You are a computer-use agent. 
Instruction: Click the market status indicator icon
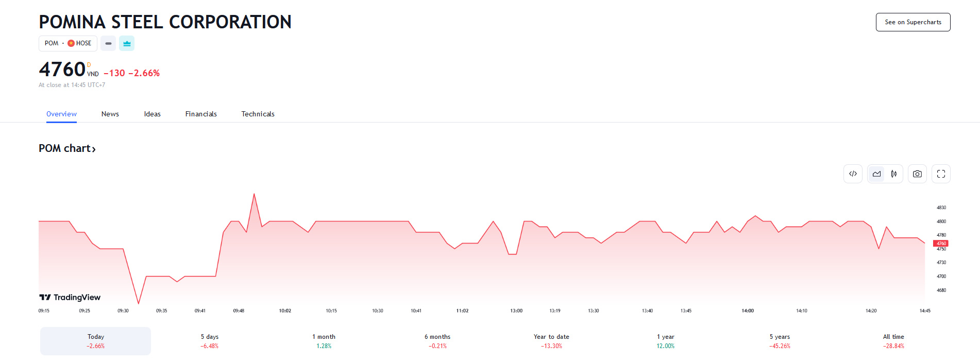(x=108, y=43)
